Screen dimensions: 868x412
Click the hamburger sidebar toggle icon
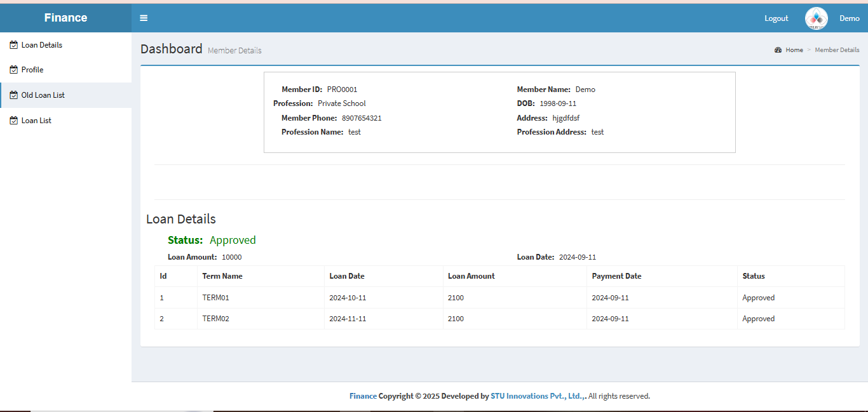pos(144,18)
